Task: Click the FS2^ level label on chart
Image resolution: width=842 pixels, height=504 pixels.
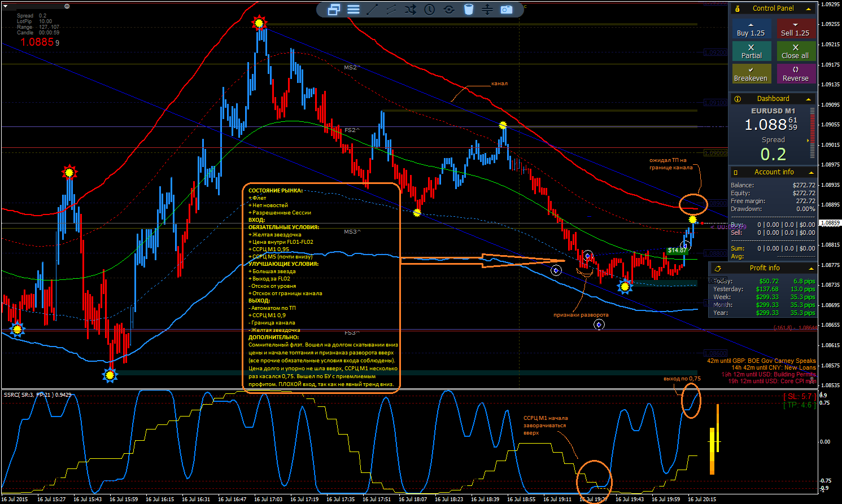Action: coord(352,130)
